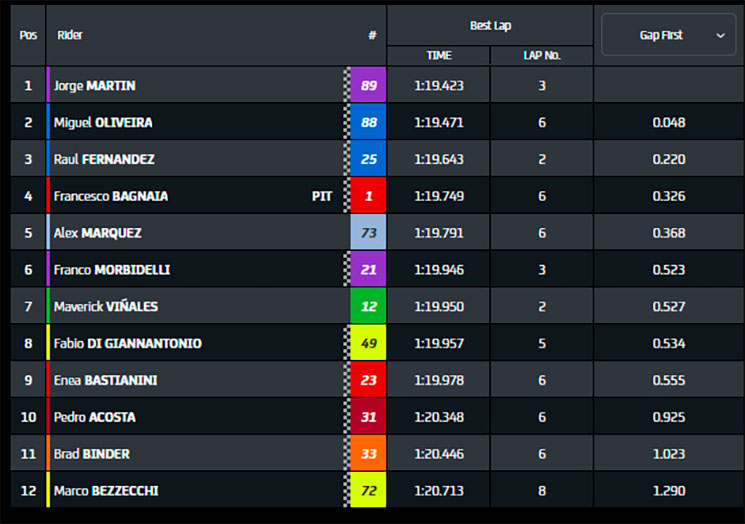The image size is (745, 524).
Task: Open Marco BEZZECCHI rider name link
Action: tap(106, 491)
